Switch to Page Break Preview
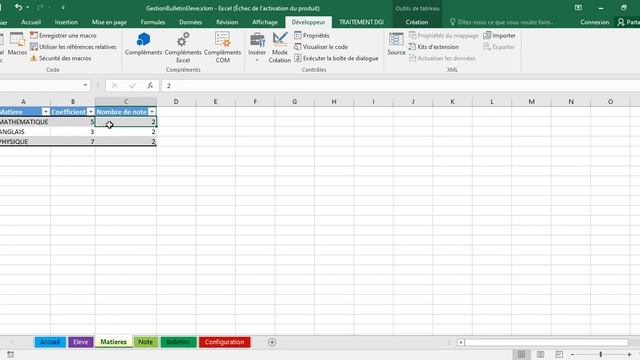This screenshot has width=640, height=360. (x=559, y=354)
